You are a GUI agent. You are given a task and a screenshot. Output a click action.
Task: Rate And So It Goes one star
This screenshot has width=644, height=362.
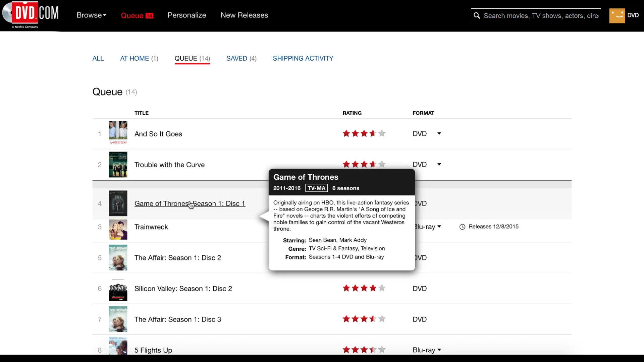click(346, 133)
